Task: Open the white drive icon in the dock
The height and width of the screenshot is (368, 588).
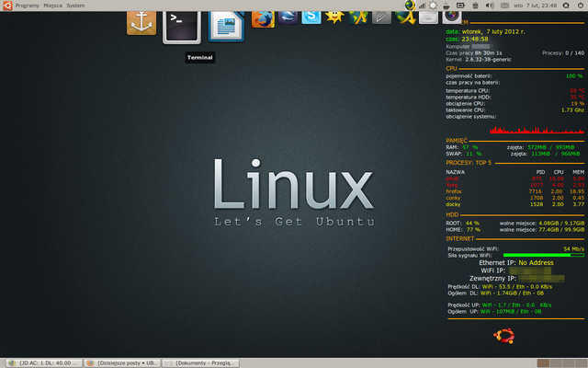Action: click(x=428, y=17)
